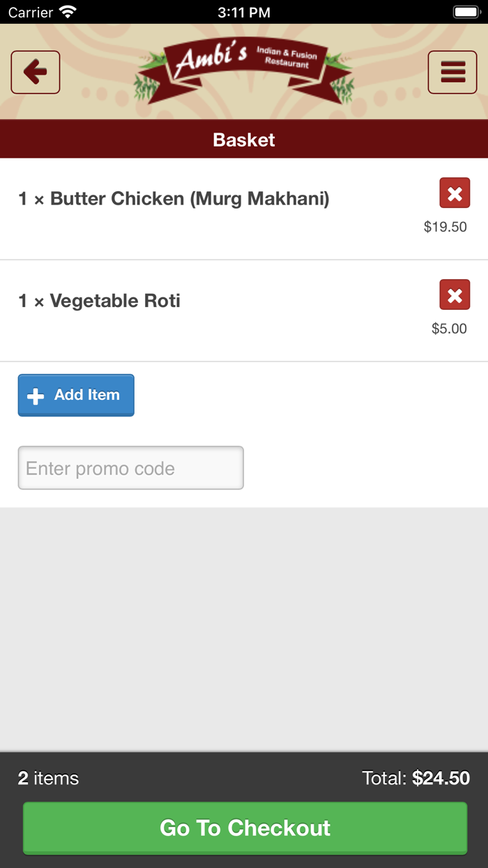Viewport: 488px width, 868px height.
Task: Click inside the Enter promo code field
Action: click(130, 467)
